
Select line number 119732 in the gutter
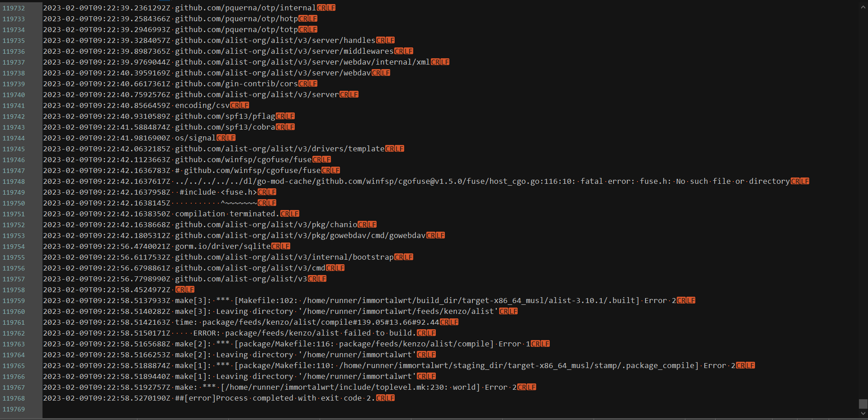[x=14, y=8]
